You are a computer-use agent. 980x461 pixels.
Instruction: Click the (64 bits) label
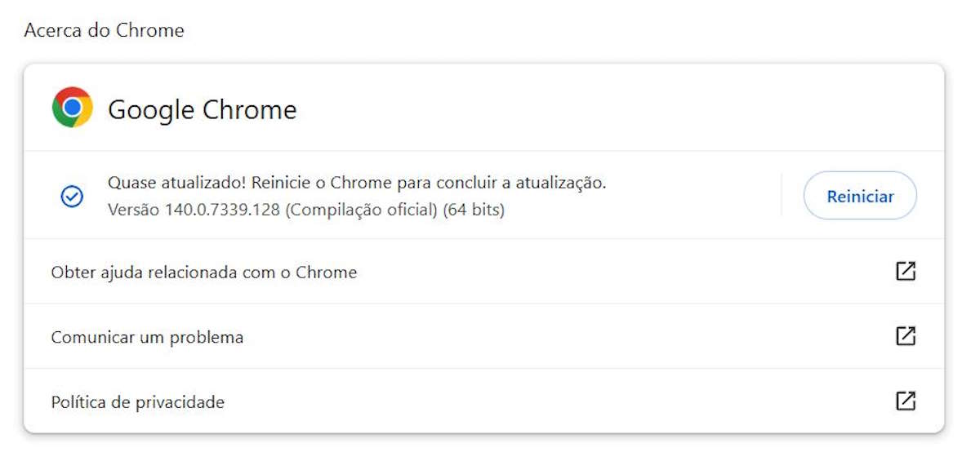[x=474, y=210]
